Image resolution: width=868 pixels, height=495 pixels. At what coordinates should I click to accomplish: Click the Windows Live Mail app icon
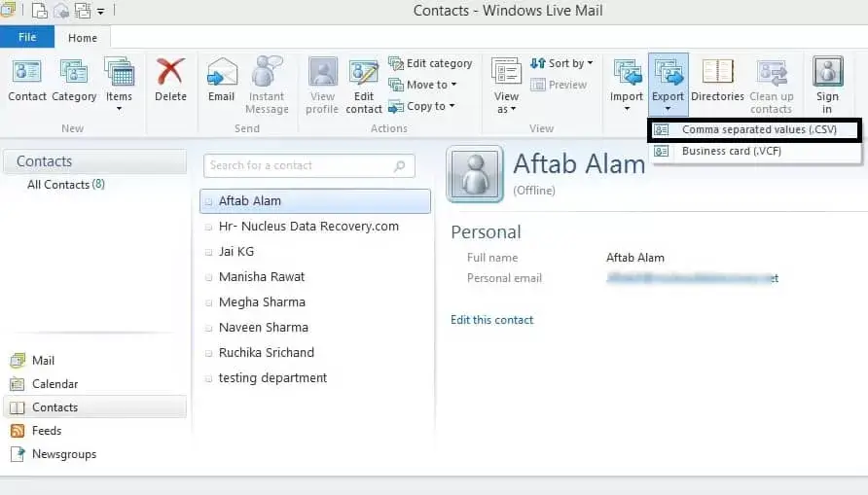[8, 10]
